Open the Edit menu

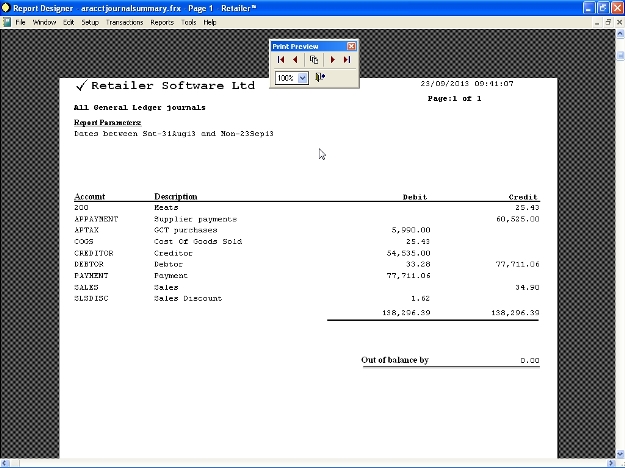tap(68, 21)
